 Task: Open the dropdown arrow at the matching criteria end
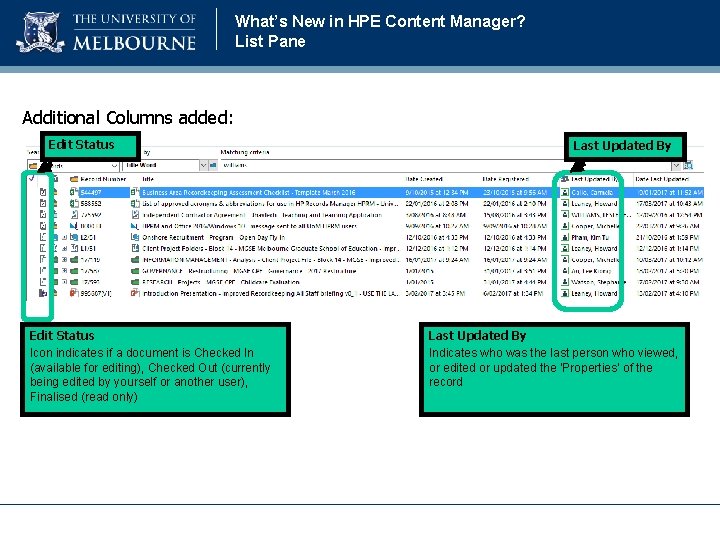coord(676,165)
